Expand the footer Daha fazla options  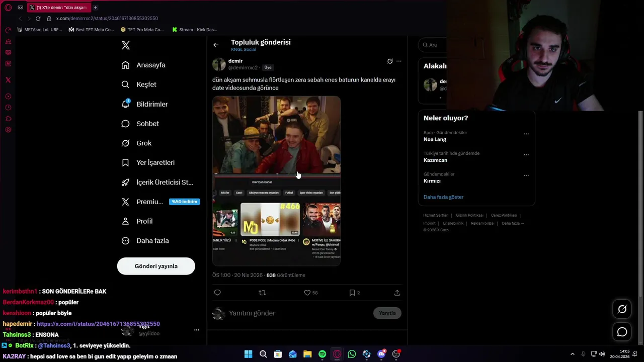pos(513,223)
